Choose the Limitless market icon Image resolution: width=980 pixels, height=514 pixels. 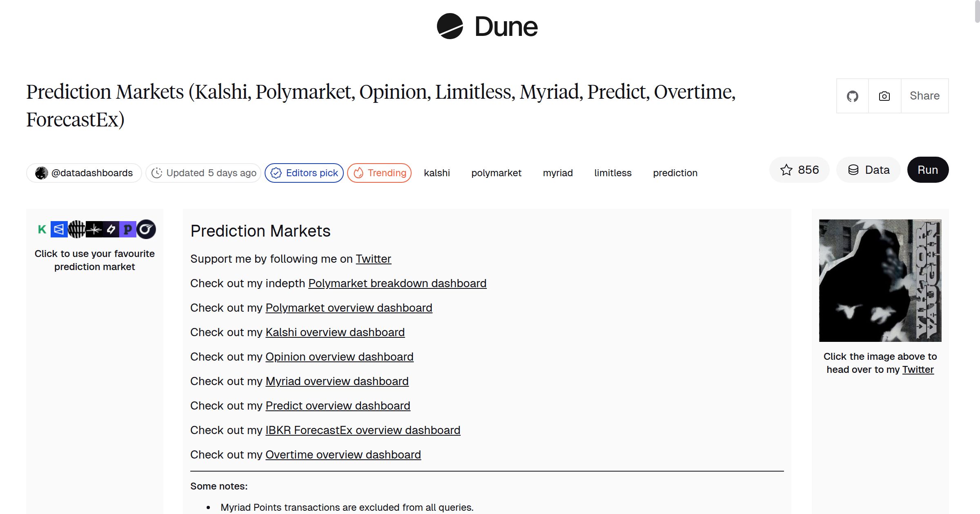click(94, 229)
